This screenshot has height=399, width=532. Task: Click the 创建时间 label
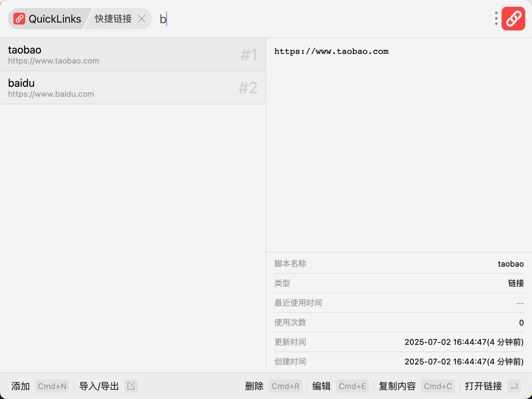(290, 362)
